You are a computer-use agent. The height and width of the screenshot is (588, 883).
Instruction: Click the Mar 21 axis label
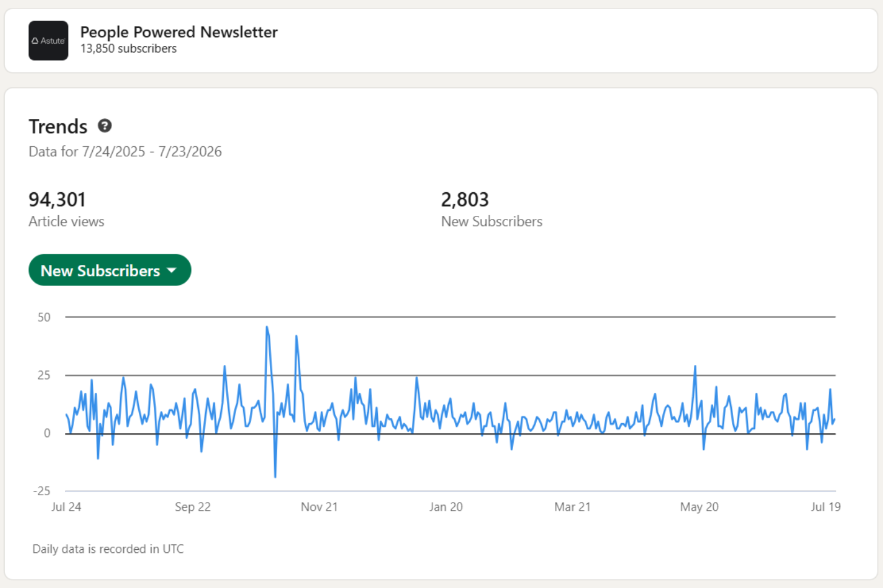click(x=572, y=507)
